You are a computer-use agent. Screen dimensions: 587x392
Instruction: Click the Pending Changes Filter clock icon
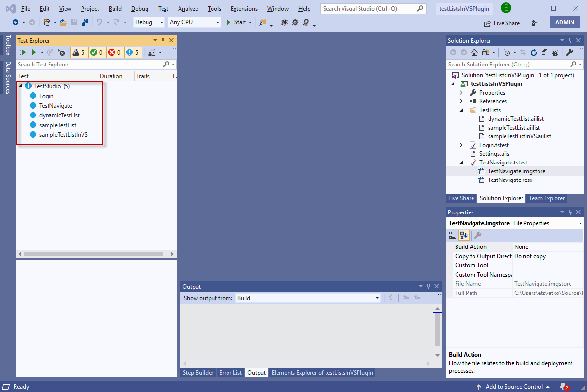[x=507, y=52]
